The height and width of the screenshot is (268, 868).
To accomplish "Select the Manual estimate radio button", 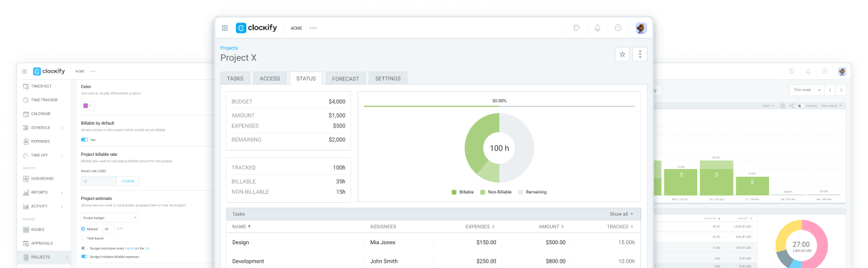I will click(83, 228).
